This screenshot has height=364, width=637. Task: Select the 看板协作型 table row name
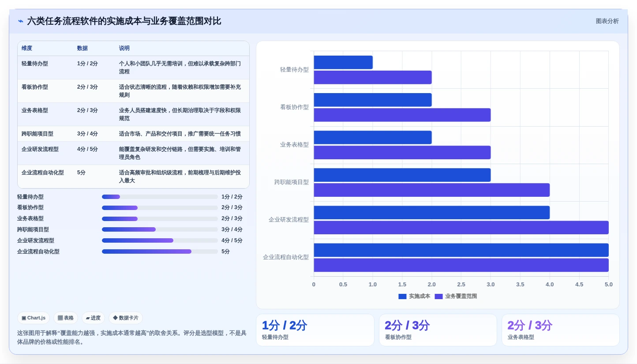pyautogui.click(x=35, y=87)
